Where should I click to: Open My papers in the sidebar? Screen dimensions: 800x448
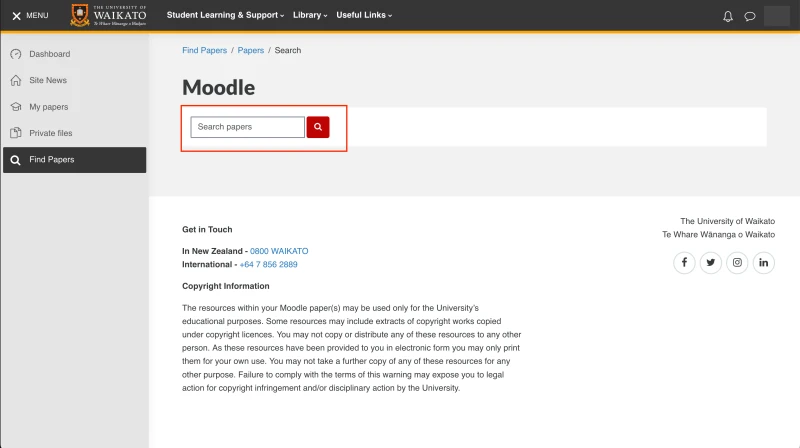[x=74, y=107]
